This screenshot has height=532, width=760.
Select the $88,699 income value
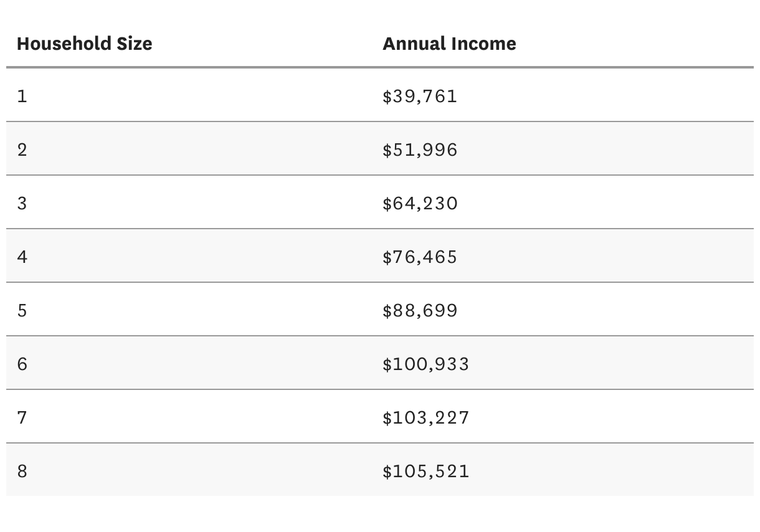click(420, 310)
